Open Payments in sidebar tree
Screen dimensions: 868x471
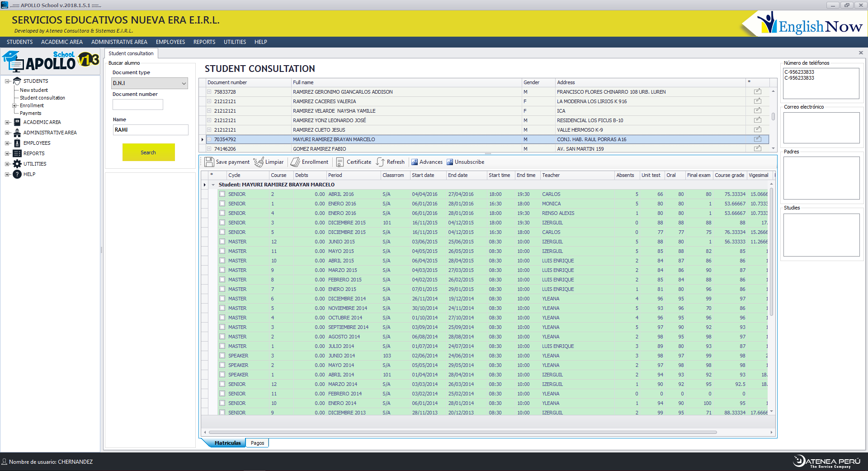30,113
